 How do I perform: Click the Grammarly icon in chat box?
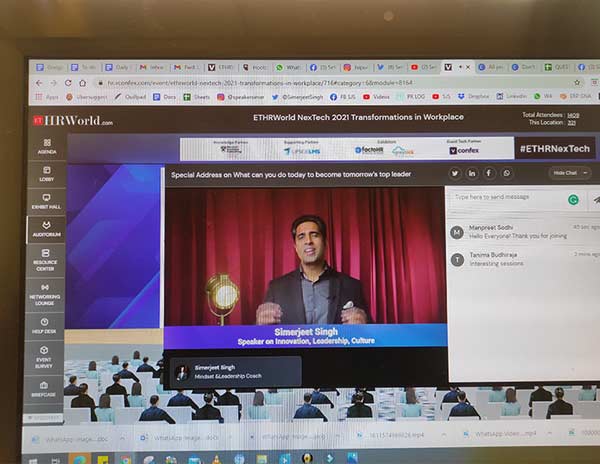(573, 199)
